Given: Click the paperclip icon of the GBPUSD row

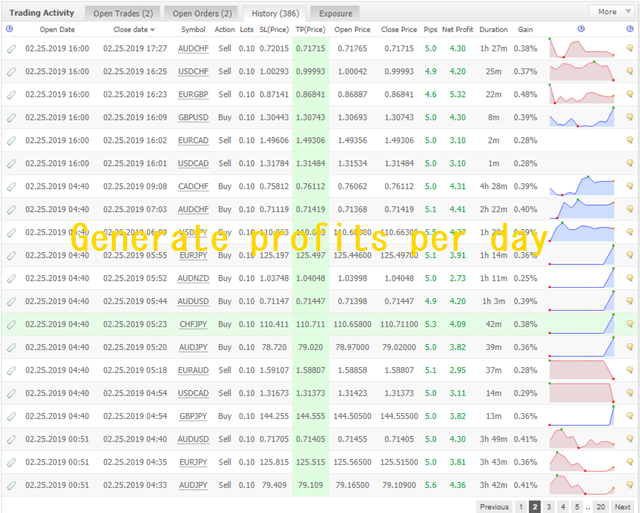Looking at the screenshot, I should 11,118.
